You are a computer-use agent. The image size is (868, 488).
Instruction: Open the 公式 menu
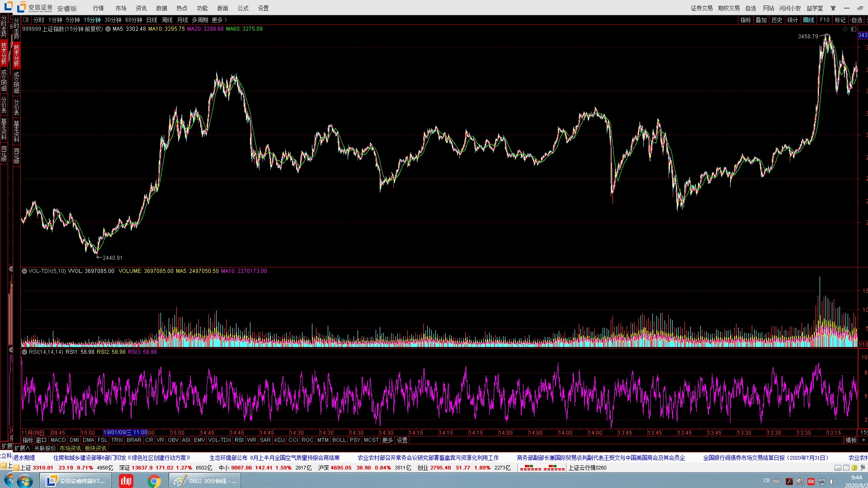[243, 8]
